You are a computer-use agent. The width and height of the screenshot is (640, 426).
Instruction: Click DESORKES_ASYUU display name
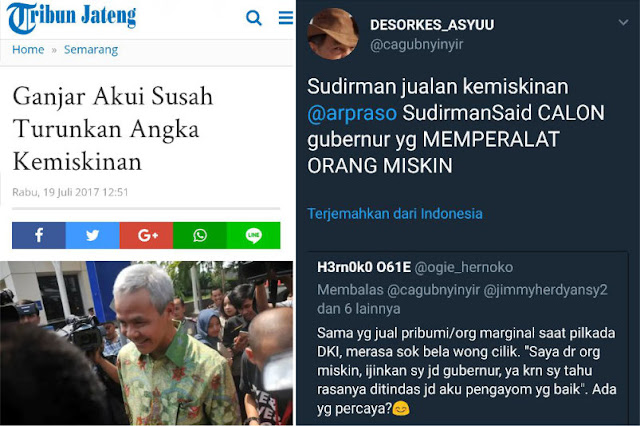432,25
